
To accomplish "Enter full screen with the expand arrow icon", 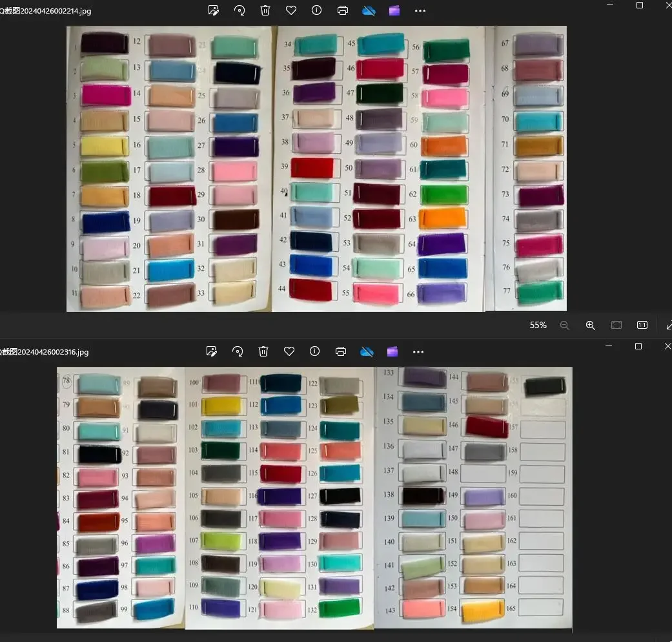I will (669, 326).
